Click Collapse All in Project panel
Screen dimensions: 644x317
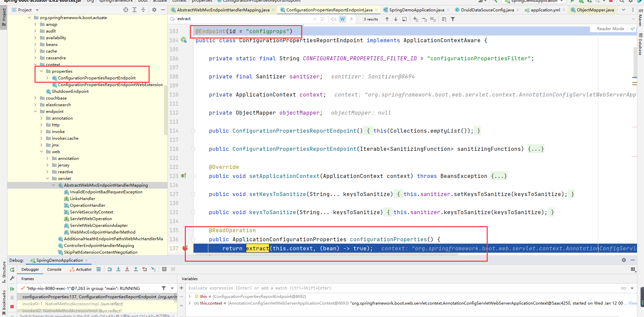click(143, 10)
